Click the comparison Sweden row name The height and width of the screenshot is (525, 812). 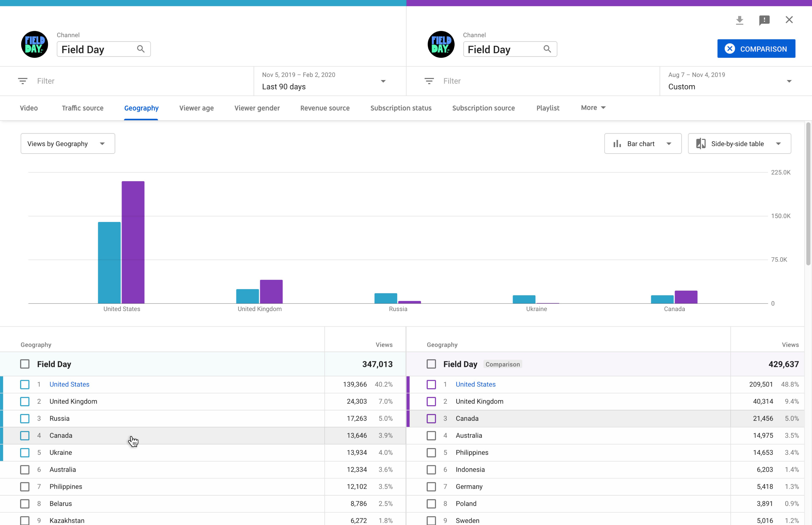468,521
